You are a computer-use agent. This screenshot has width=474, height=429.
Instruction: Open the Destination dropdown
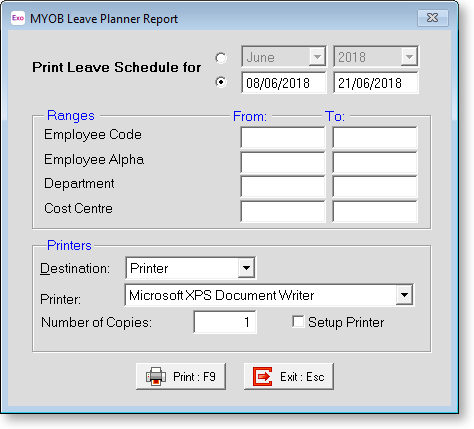click(246, 268)
